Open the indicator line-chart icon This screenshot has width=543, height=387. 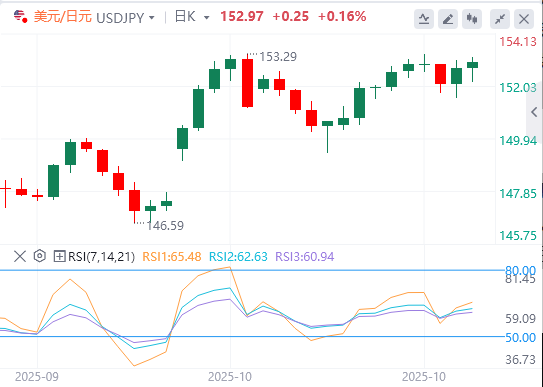(424, 19)
